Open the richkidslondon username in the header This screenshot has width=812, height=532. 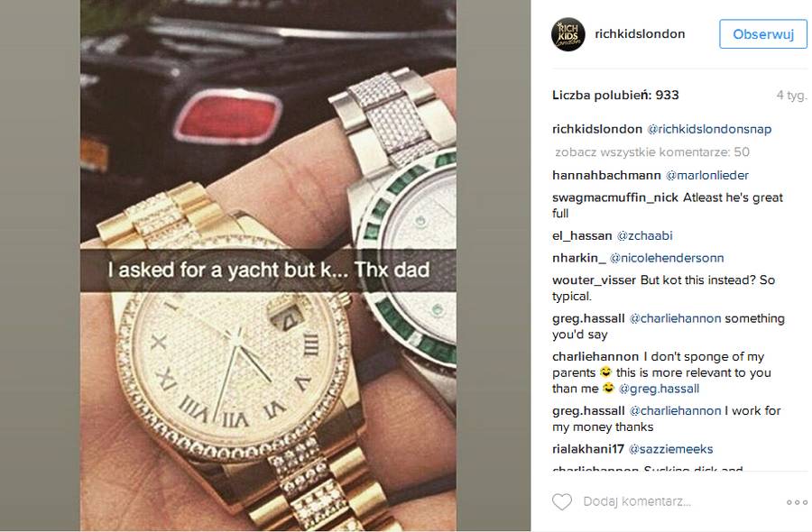[640, 33]
